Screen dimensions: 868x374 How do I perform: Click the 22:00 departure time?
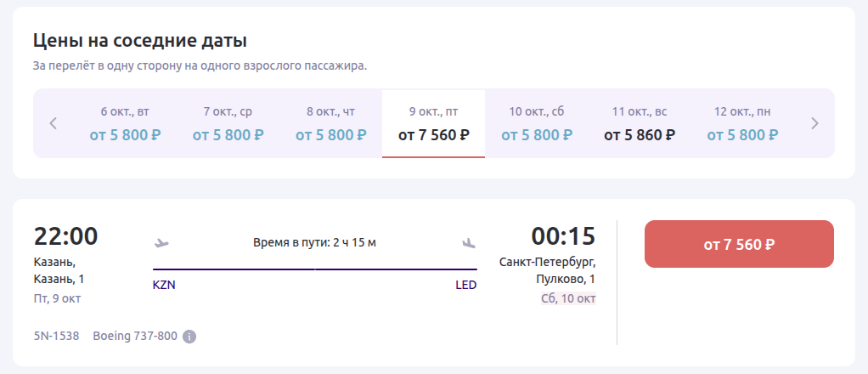tap(66, 236)
